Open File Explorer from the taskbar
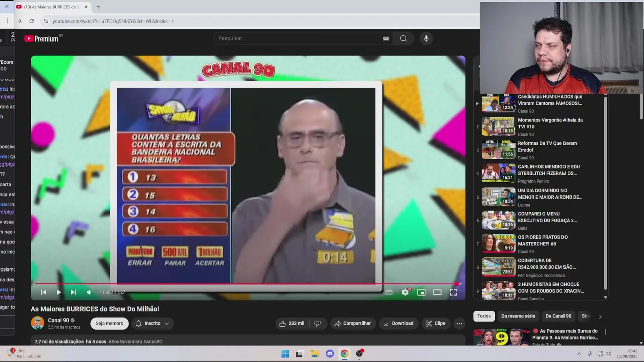This screenshot has width=644, height=362. pos(314,354)
